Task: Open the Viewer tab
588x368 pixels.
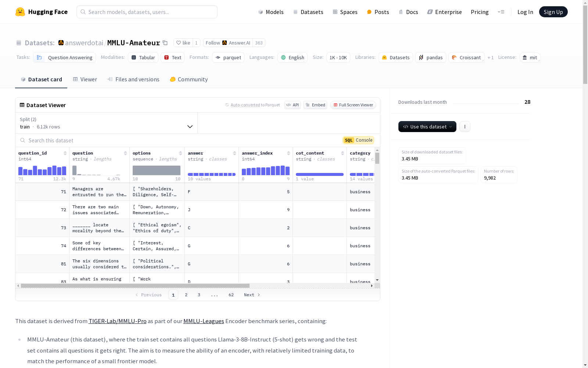Action: pos(85,79)
